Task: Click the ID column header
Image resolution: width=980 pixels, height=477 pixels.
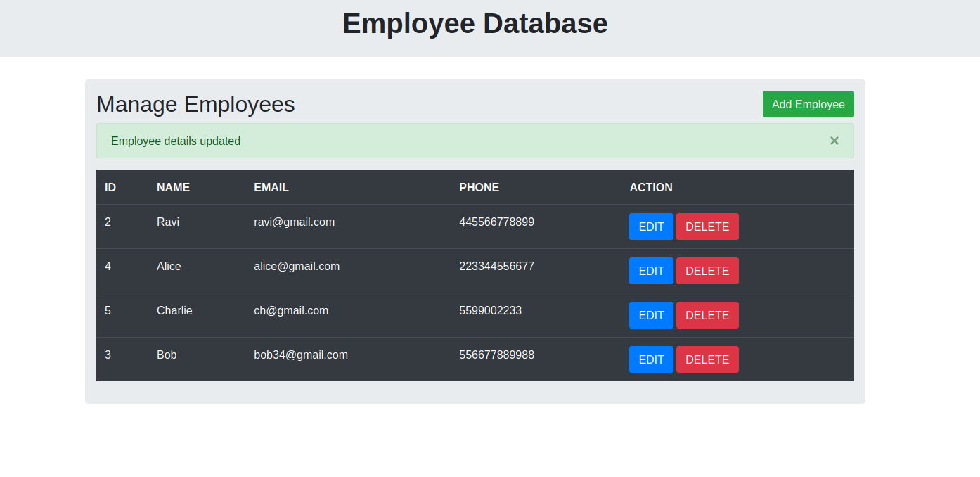Action: [x=110, y=187]
